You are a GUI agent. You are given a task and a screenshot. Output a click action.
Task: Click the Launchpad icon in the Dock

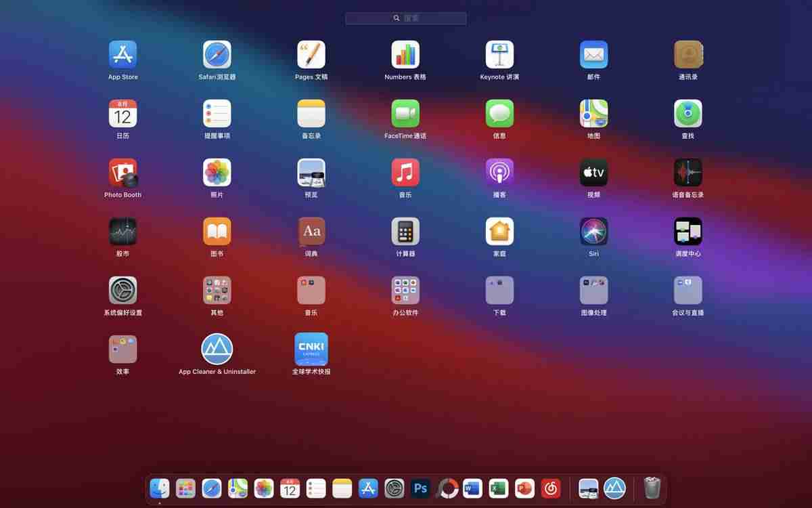coord(185,488)
